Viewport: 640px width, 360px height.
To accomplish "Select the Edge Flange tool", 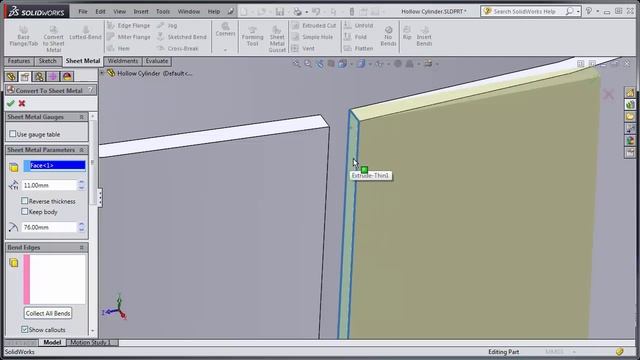I will coord(129,25).
